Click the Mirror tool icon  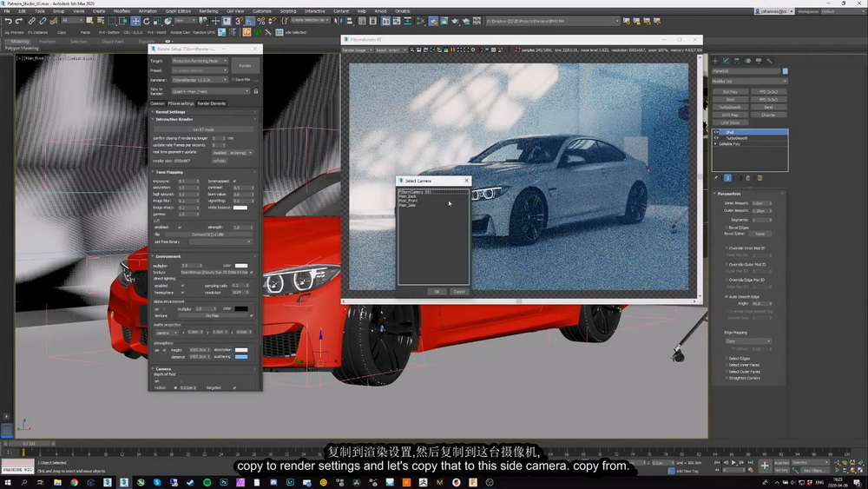point(339,21)
